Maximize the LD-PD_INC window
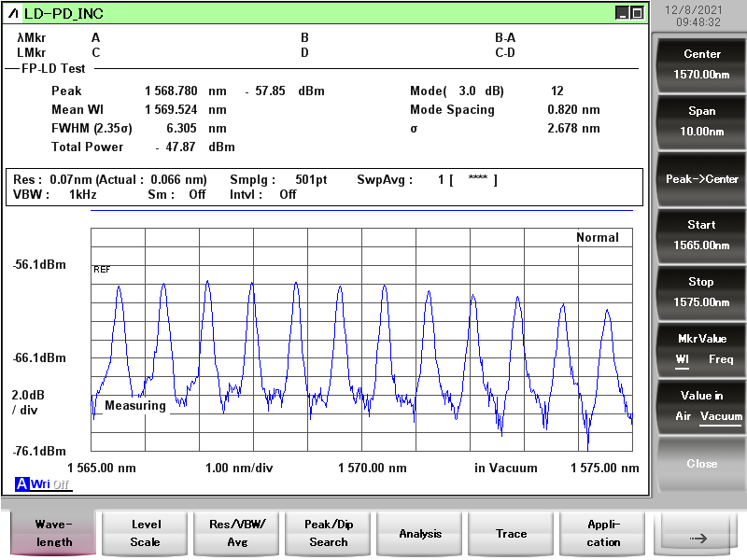The image size is (747, 560). 637,13
